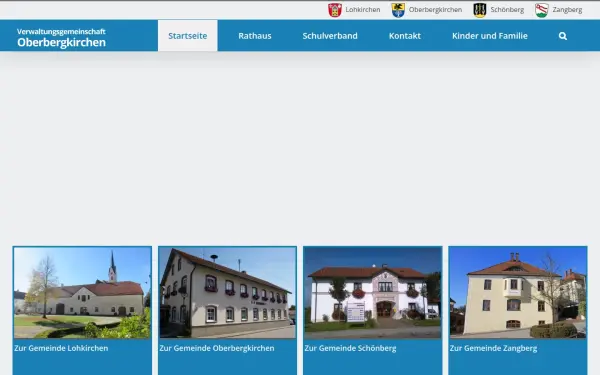
Task: Follow 'Zur Gemeinde Zangberg' link
Action: 494,348
